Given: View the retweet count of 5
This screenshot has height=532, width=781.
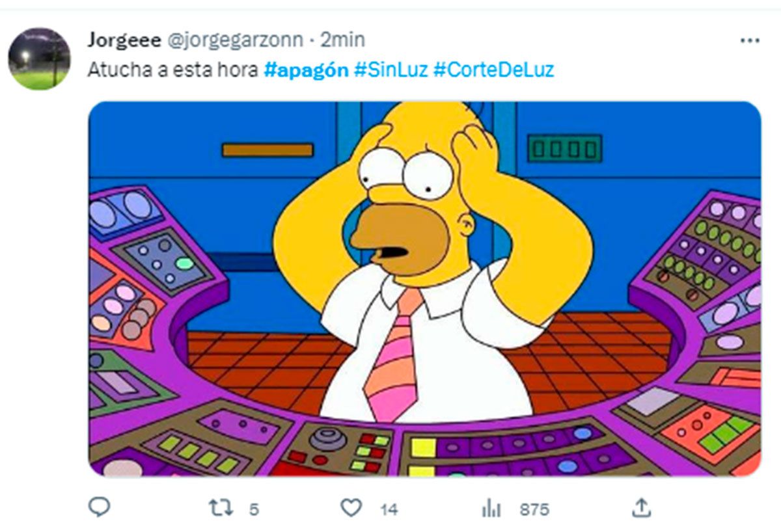Looking at the screenshot, I should click(254, 509).
